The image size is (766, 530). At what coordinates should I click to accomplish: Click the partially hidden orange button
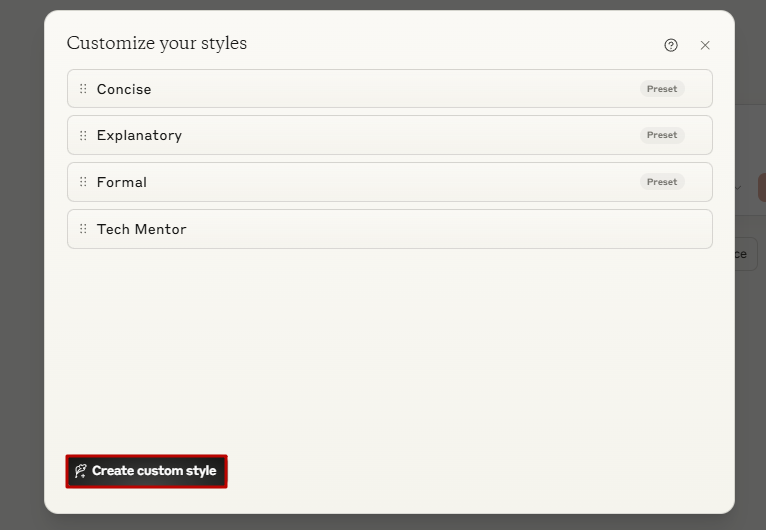[762, 188]
